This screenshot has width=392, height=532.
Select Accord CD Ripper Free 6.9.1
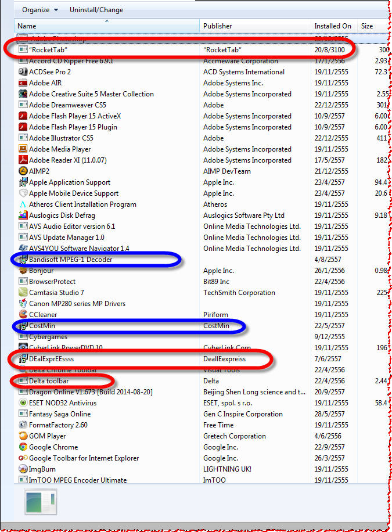(x=71, y=61)
